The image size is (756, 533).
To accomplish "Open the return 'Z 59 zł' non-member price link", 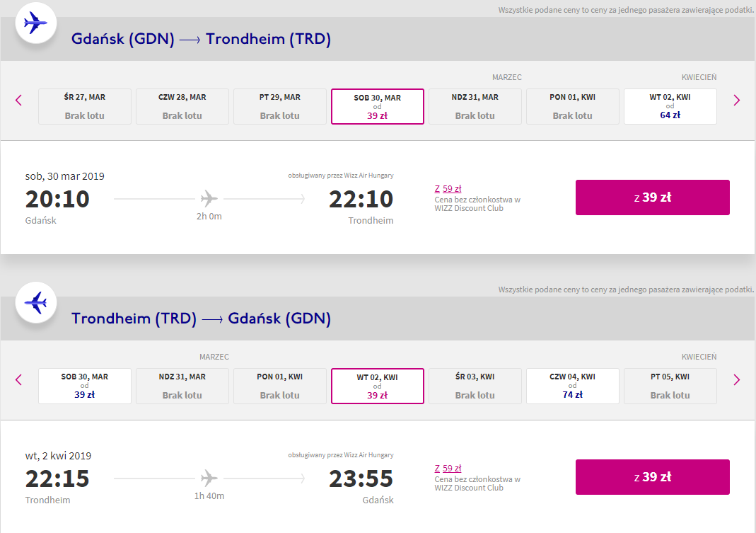I will [448, 469].
